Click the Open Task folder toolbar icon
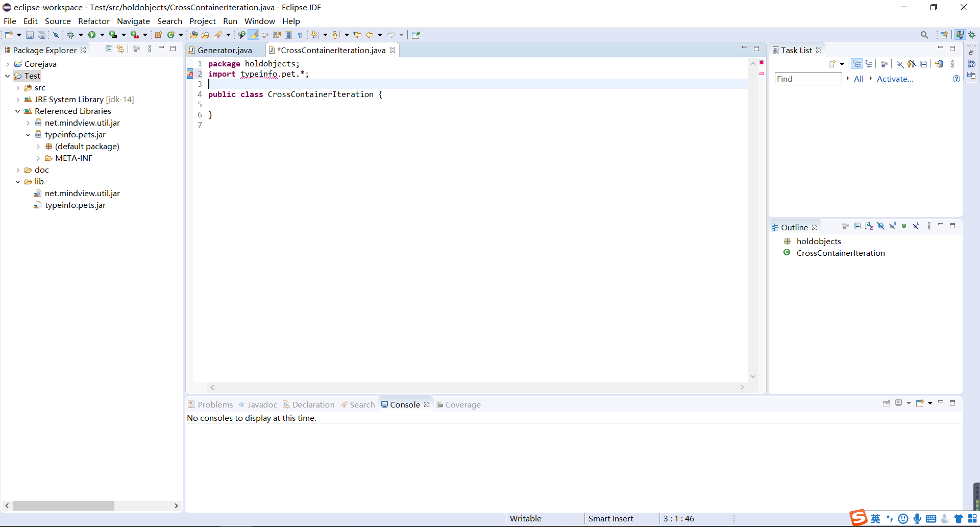Viewport: 980px width, 527px height. pos(205,35)
